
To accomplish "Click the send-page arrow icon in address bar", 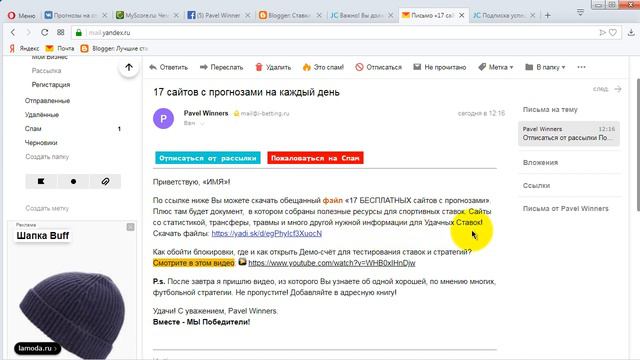I will coord(602,32).
